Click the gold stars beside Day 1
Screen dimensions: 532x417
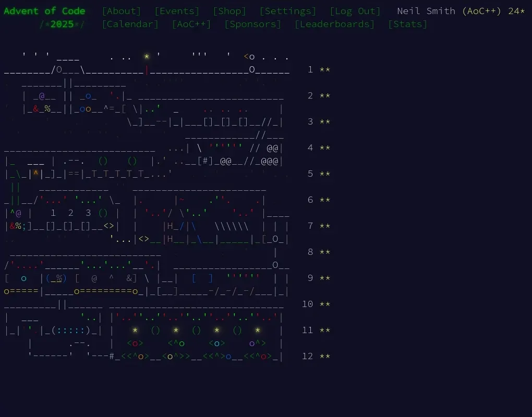(324, 69)
